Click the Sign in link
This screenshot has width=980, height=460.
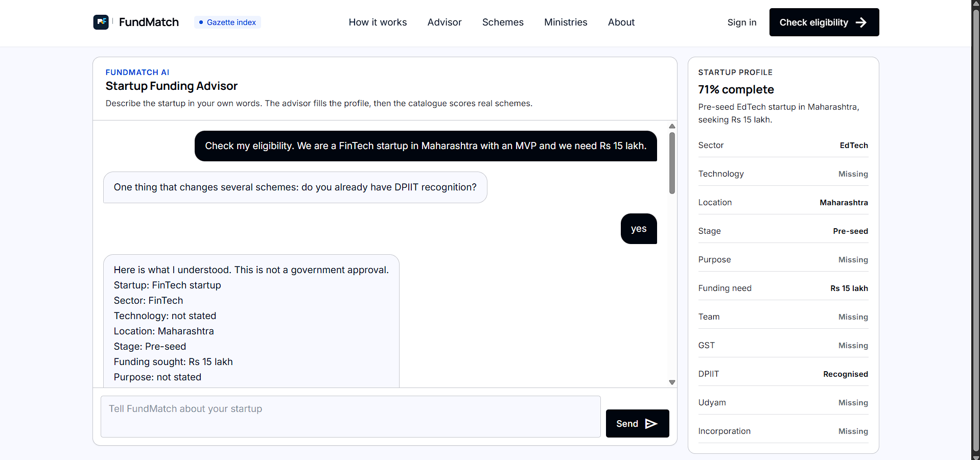click(x=742, y=22)
